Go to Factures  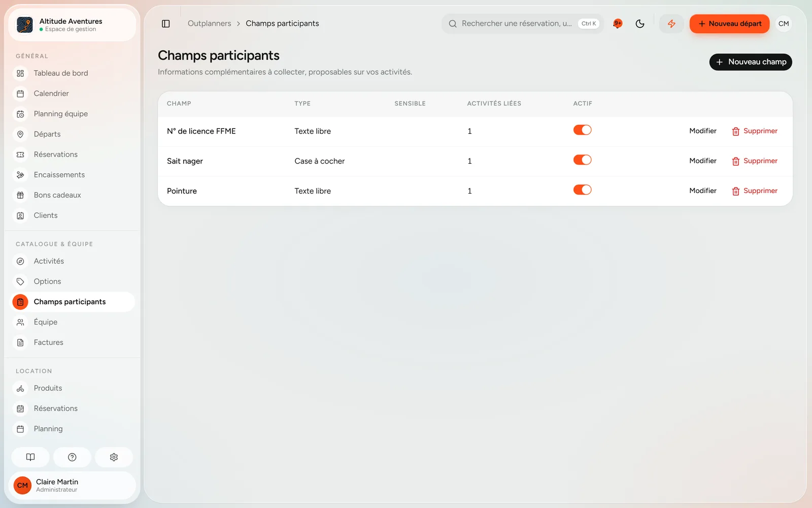pyautogui.click(x=73, y=342)
